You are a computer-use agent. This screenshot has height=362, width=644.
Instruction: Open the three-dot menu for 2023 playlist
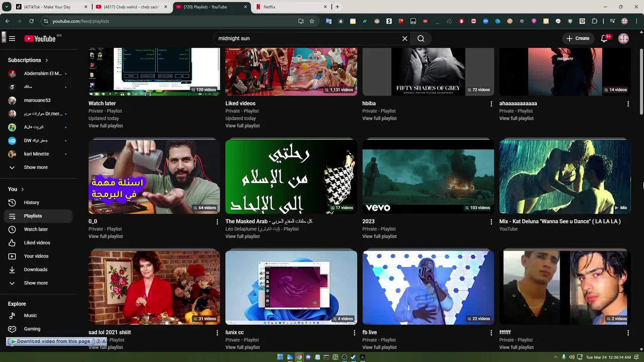491,222
